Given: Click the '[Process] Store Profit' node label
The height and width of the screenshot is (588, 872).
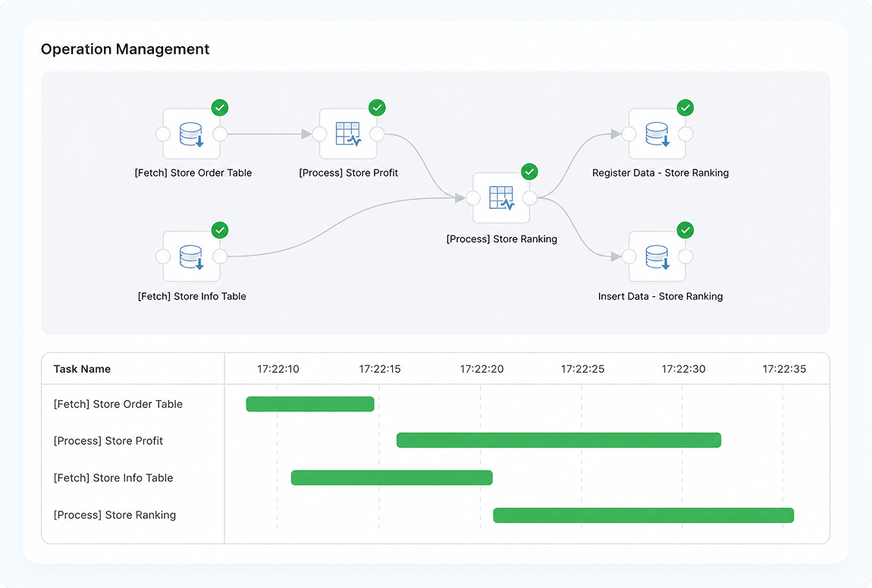Looking at the screenshot, I should 349,173.
